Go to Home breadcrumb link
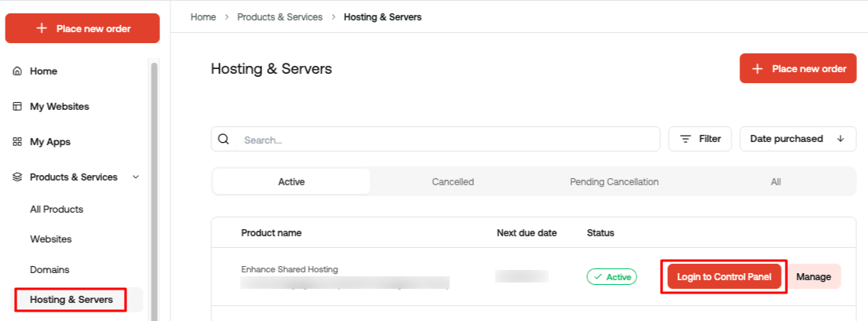The height and width of the screenshot is (321, 868). click(203, 17)
